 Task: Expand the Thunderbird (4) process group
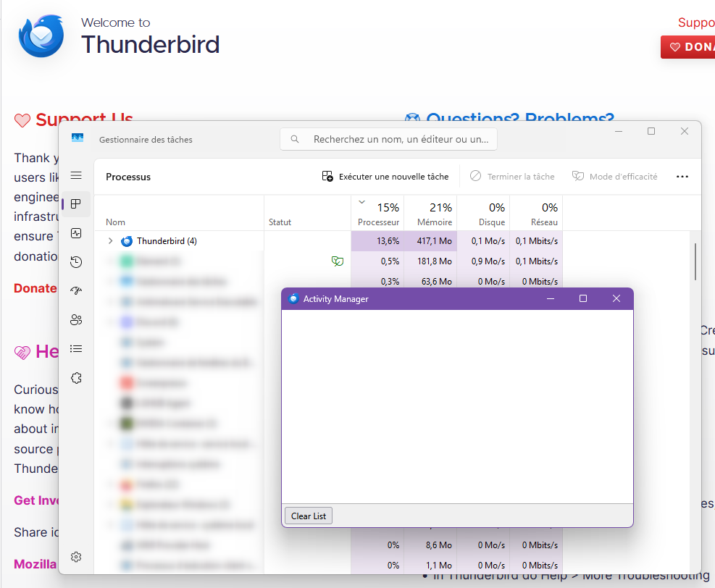click(x=110, y=240)
